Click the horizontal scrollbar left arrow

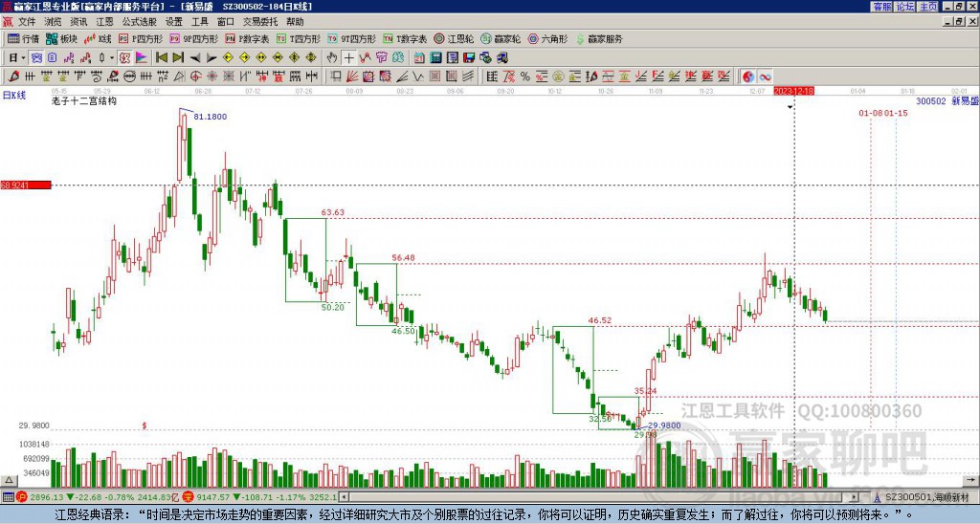click(345, 497)
